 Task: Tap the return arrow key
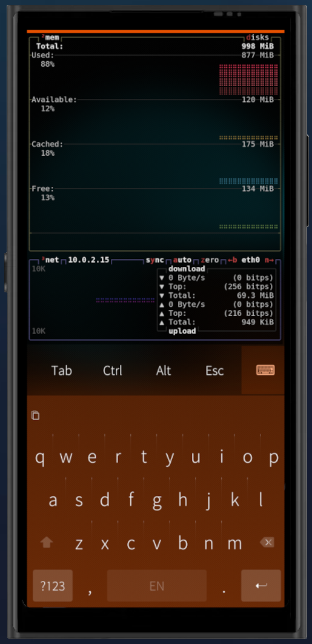261,585
